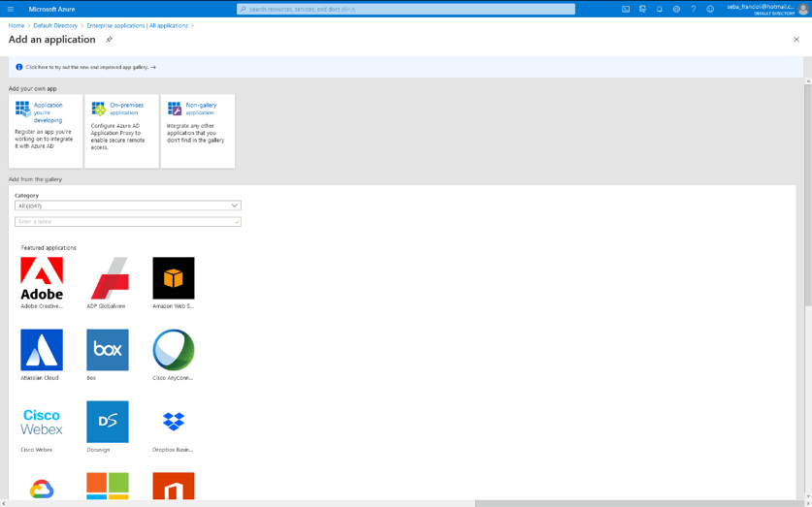Click the Cisco AnyConn... app label
The image size is (812, 507).
point(173,378)
